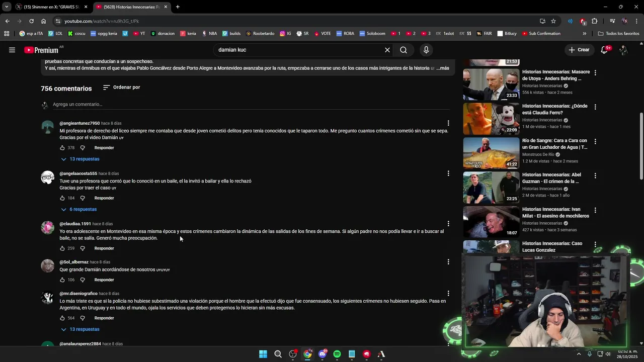The height and width of the screenshot is (362, 644).
Task: Open the 'Roobetardo' bookmark
Action: click(260, 34)
